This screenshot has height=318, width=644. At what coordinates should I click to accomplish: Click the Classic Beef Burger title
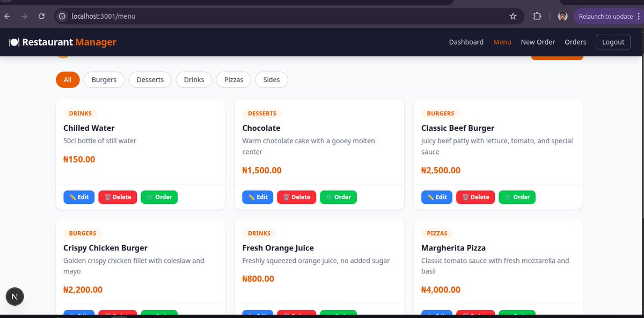click(x=458, y=128)
